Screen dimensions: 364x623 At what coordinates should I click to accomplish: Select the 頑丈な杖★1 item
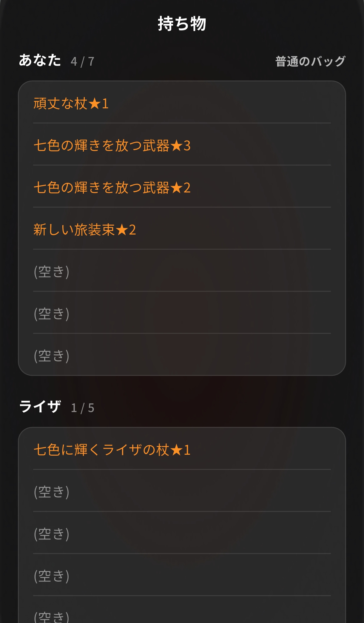click(182, 102)
